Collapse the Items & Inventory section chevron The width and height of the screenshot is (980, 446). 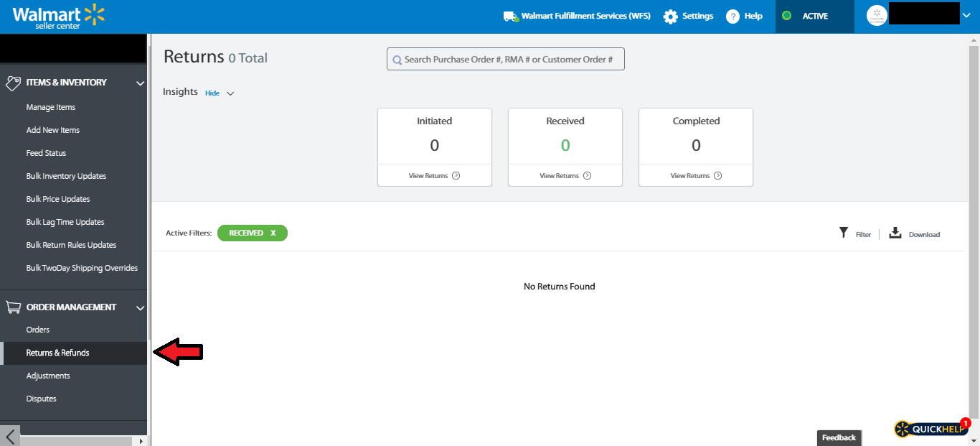point(141,83)
